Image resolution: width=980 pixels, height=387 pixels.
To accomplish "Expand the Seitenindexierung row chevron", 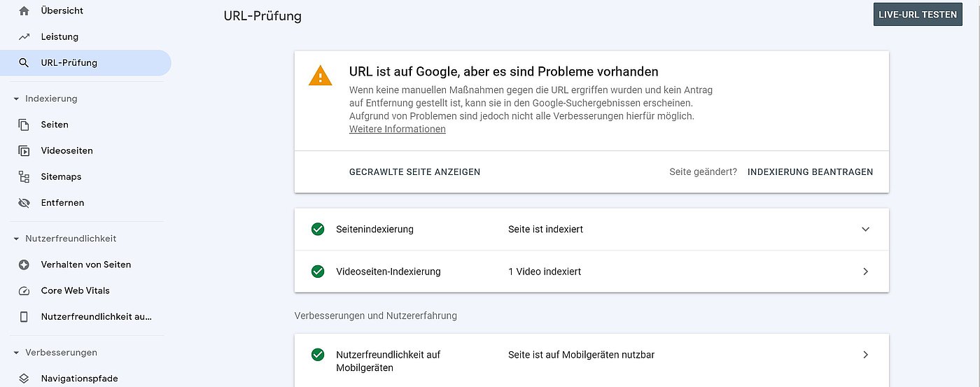I will (865, 230).
